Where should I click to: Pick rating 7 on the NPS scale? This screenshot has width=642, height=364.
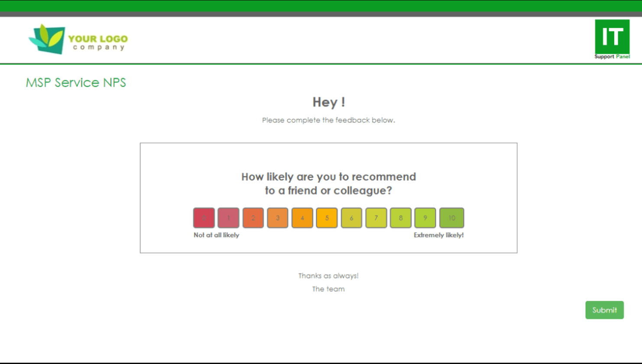[x=376, y=218]
